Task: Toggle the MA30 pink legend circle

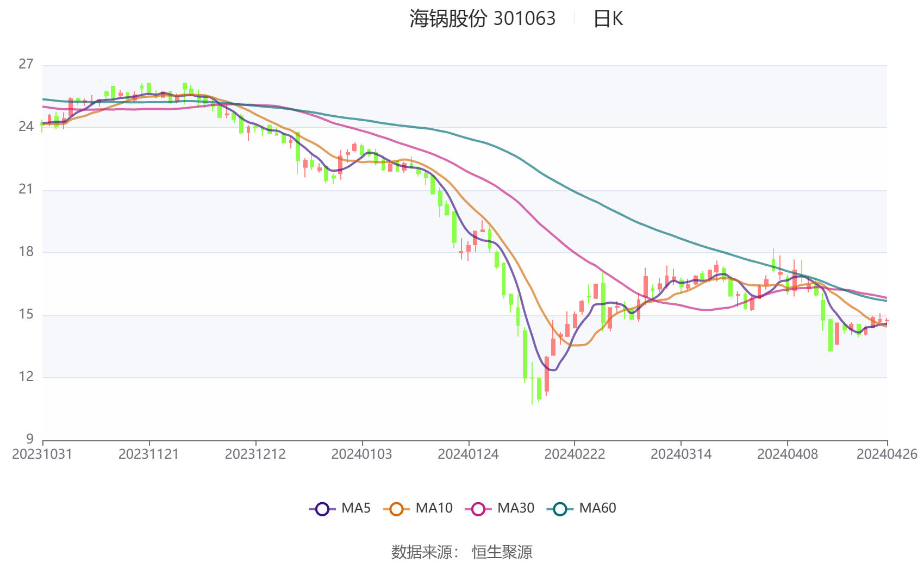Action: [478, 509]
